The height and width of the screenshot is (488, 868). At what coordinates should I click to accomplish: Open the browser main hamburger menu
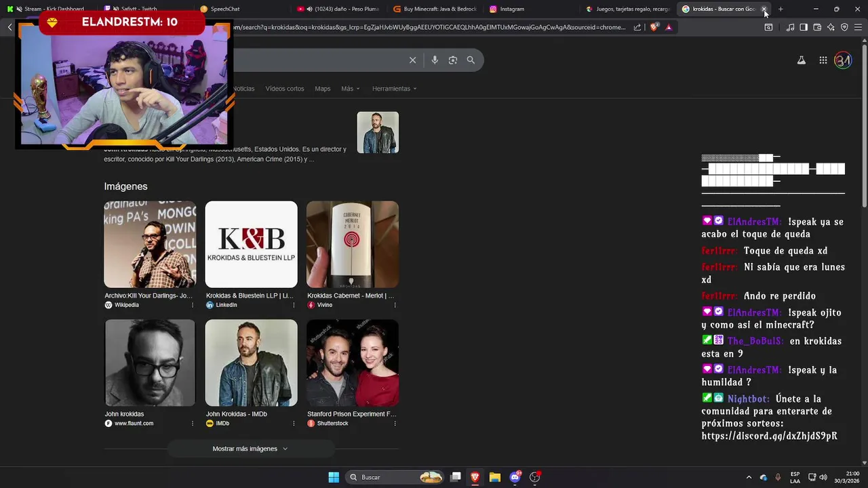click(x=858, y=27)
